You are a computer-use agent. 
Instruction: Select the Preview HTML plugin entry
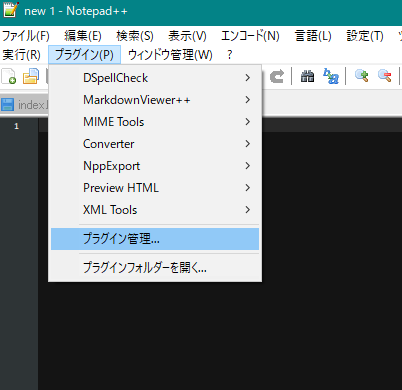click(x=155, y=188)
